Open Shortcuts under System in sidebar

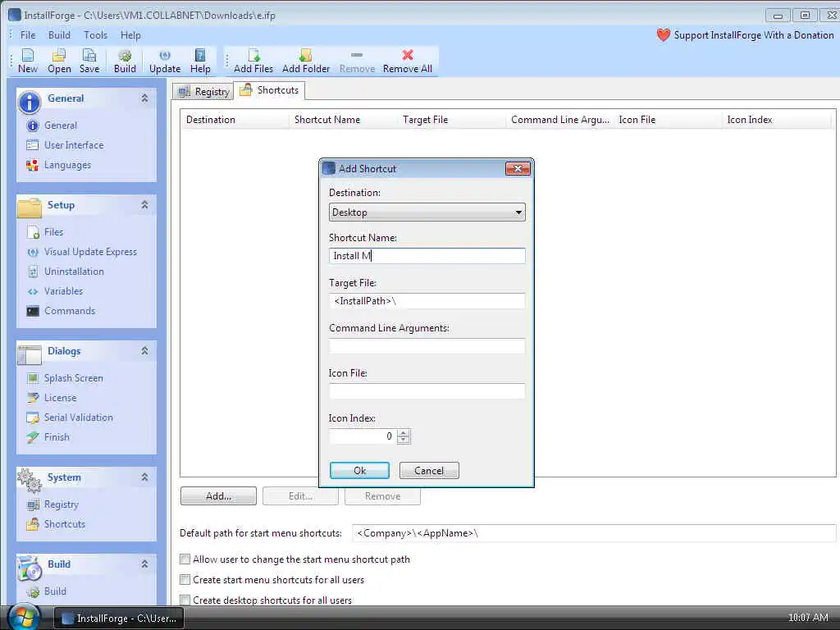click(56, 524)
